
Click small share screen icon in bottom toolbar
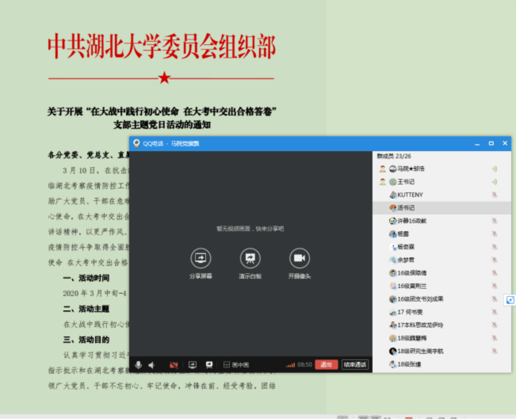(x=193, y=365)
